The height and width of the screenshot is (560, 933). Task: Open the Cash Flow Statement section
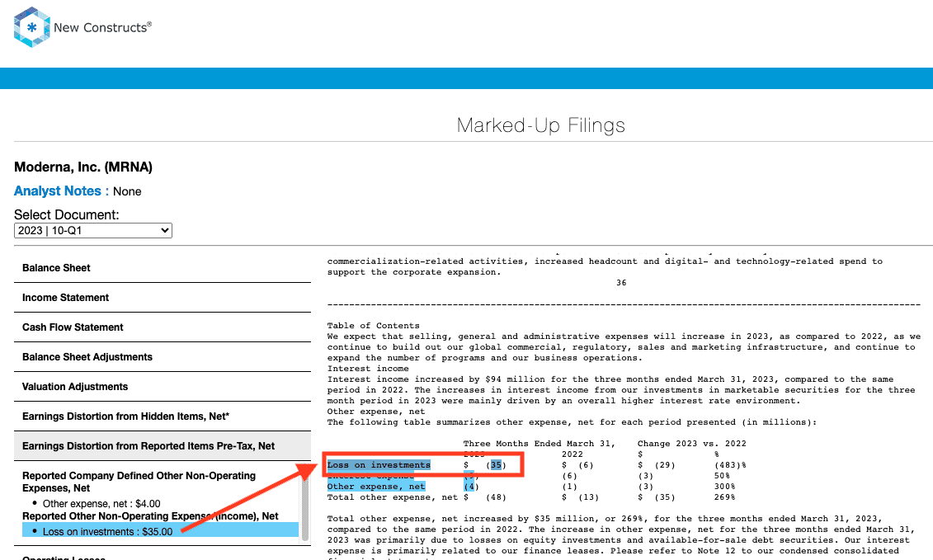[162, 327]
